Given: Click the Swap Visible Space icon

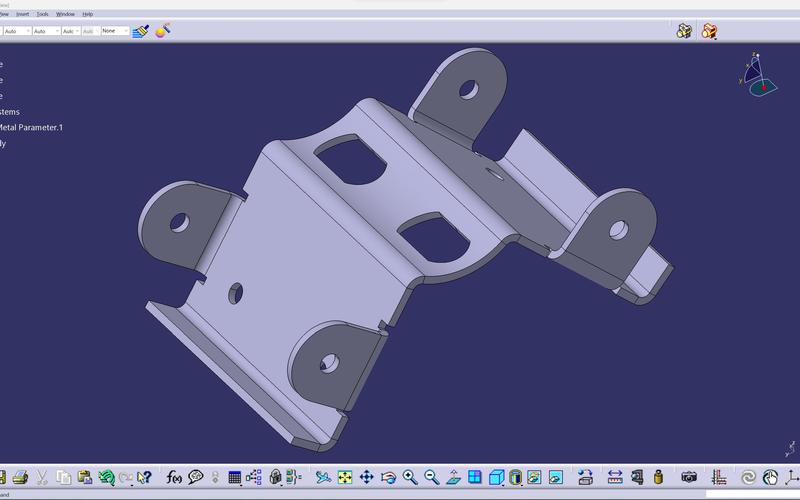Looking at the screenshot, I should click(x=556, y=478).
